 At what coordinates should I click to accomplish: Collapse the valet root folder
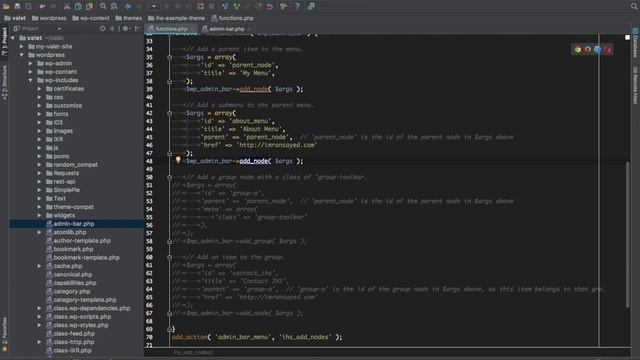13,38
